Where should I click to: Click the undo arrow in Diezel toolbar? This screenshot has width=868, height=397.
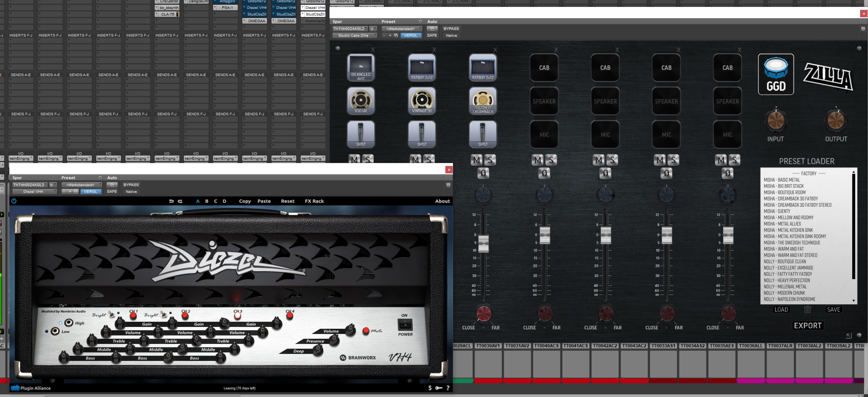[x=171, y=201]
